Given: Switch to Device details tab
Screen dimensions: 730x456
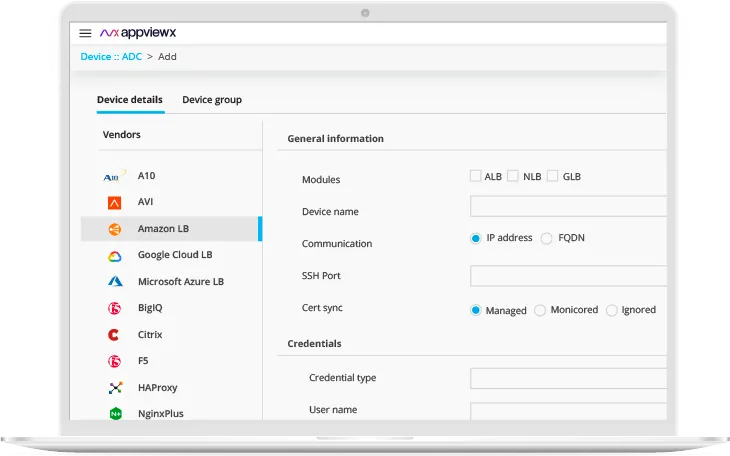Looking at the screenshot, I should tap(130, 100).
